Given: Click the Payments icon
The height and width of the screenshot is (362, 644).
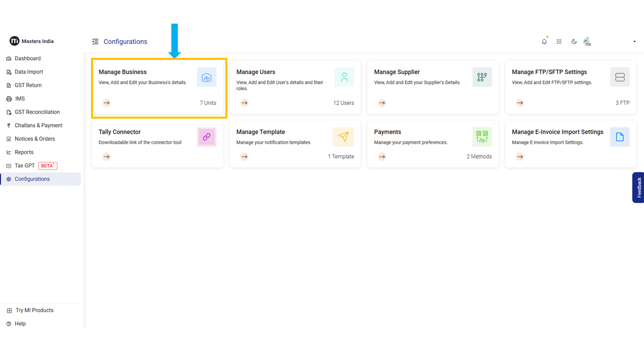Looking at the screenshot, I should [482, 137].
